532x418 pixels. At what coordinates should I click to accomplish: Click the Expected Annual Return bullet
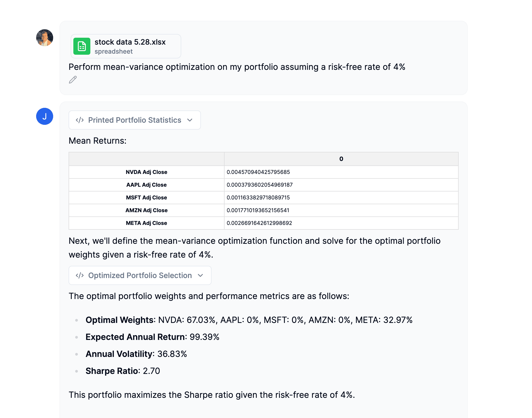152,337
